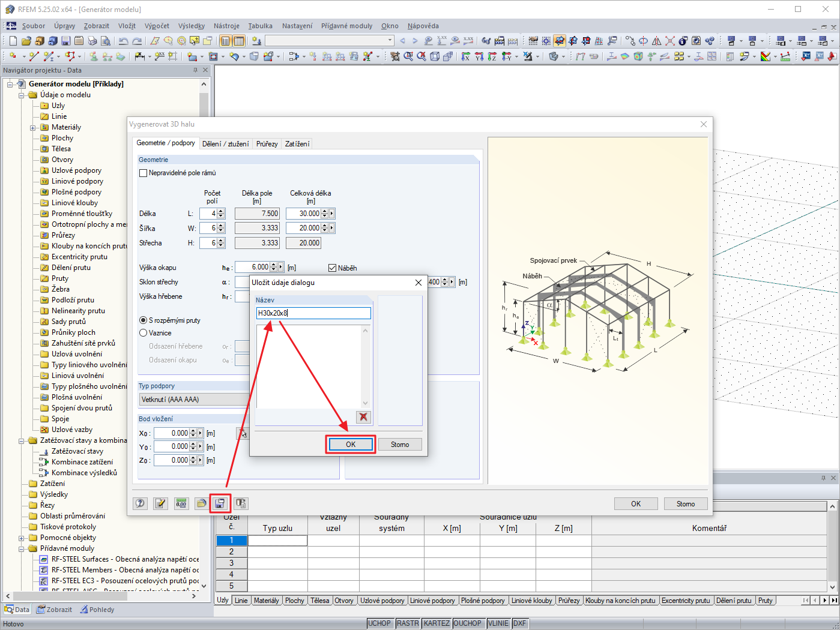Click the edit comment icon in dialog footer
Viewport: 840px width, 630px height.
point(160,503)
